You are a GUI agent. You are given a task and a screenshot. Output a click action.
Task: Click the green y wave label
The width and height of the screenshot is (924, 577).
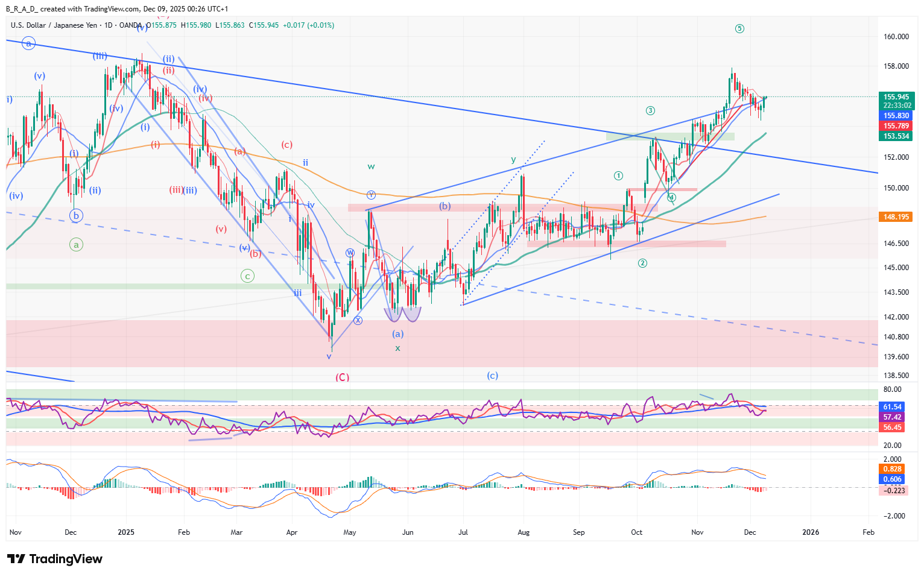click(x=513, y=160)
